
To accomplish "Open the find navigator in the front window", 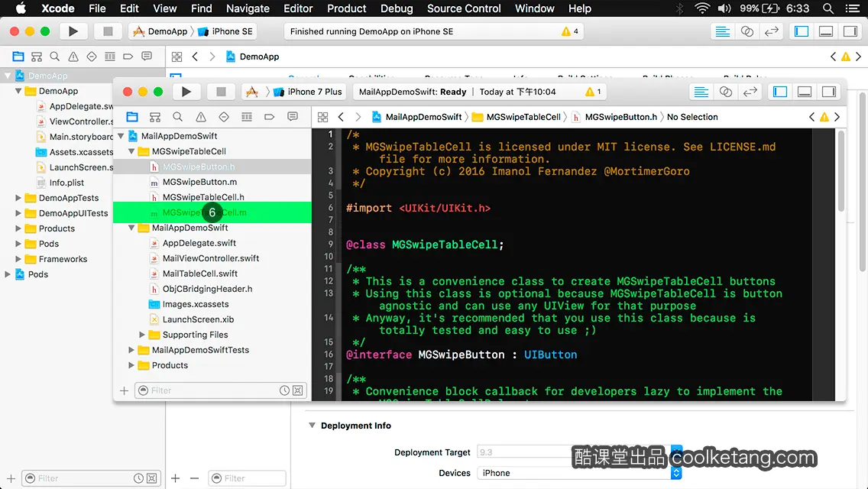I will coord(178,117).
